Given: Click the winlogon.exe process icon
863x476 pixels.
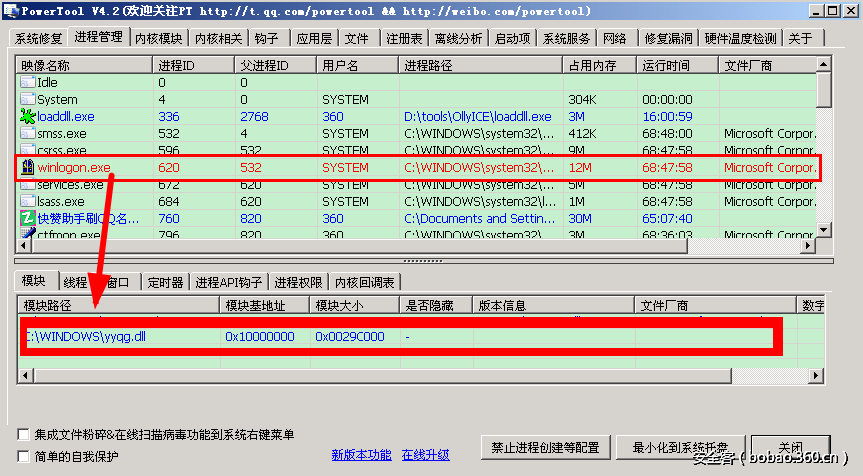Looking at the screenshot, I should (x=27, y=168).
